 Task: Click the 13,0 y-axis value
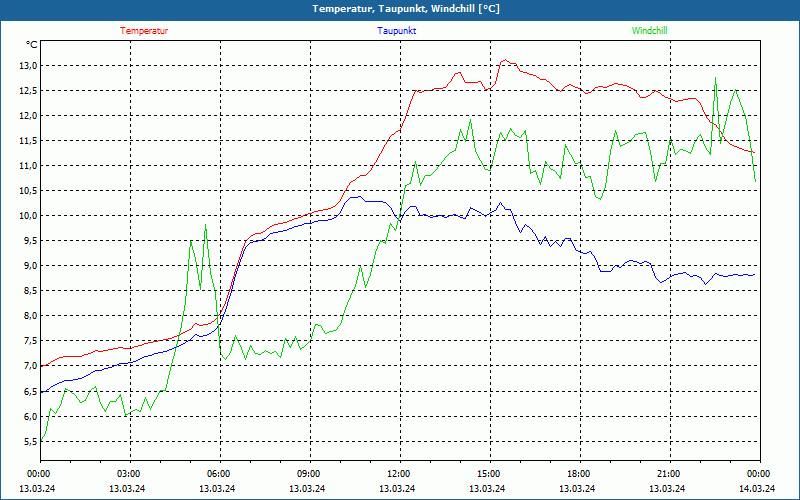(x=29, y=65)
